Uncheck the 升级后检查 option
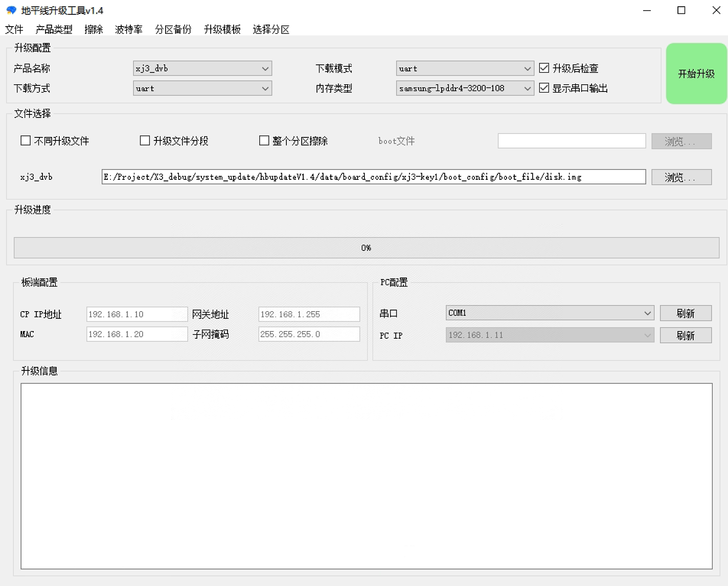Viewport: 728px width, 586px height. point(544,68)
